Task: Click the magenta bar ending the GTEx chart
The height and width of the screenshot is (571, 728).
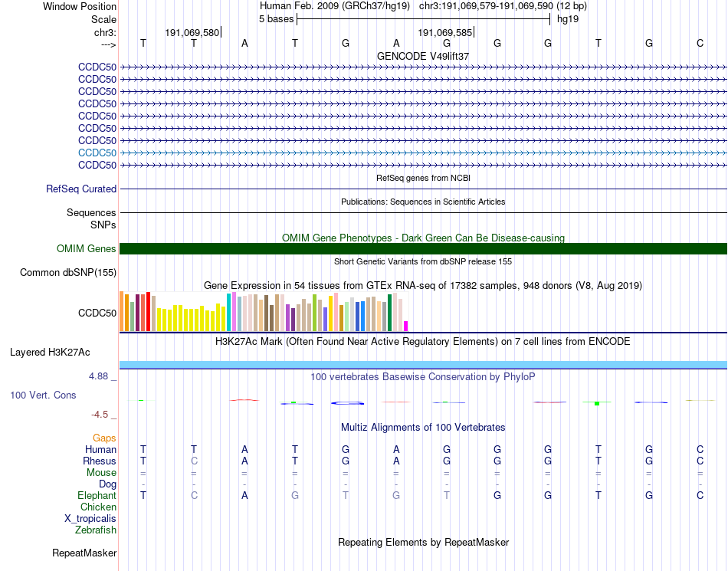Action: pyautogui.click(x=406, y=326)
